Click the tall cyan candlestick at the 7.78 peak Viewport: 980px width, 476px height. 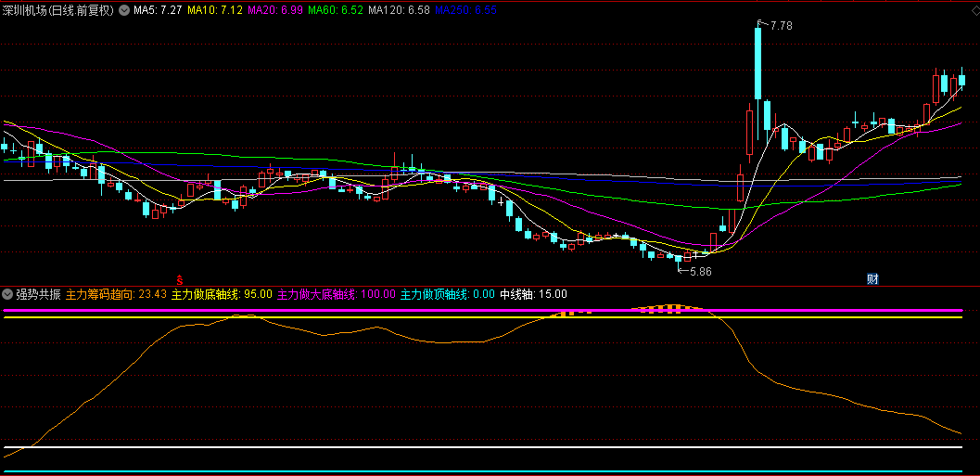pyautogui.click(x=758, y=63)
